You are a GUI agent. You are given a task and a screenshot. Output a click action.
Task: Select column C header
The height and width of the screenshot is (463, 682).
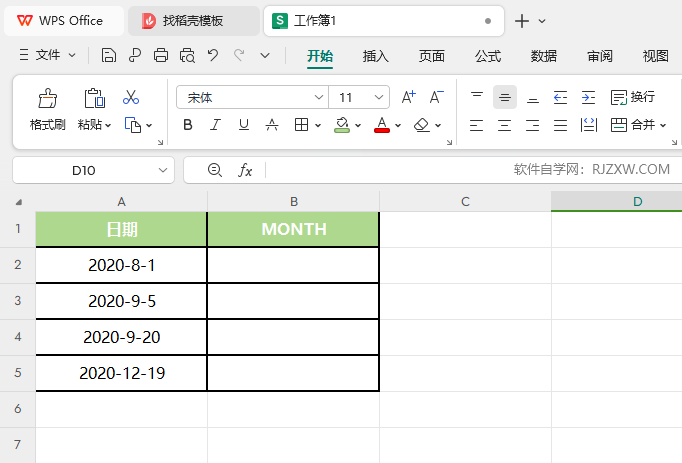click(465, 201)
